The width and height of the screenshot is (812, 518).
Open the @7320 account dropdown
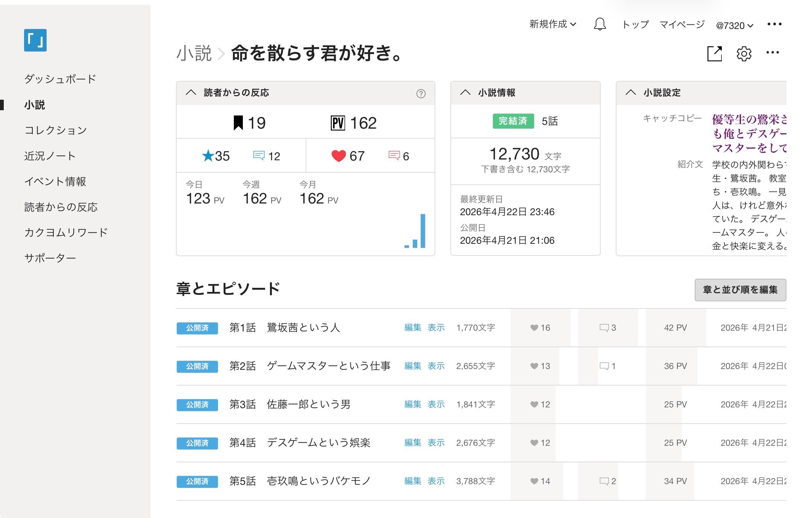(735, 25)
